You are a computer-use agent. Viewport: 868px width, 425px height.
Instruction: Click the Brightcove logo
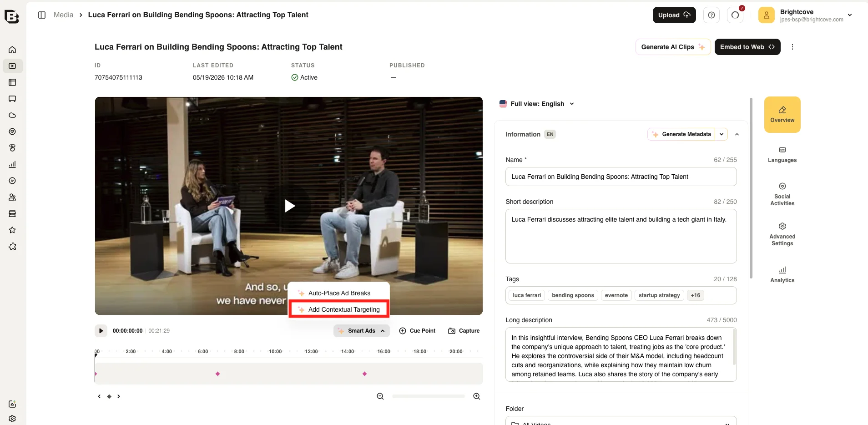pyautogui.click(x=11, y=16)
